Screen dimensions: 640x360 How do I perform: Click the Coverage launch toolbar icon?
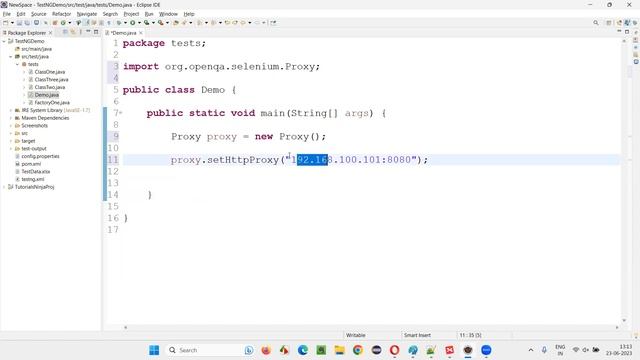click(x=147, y=23)
